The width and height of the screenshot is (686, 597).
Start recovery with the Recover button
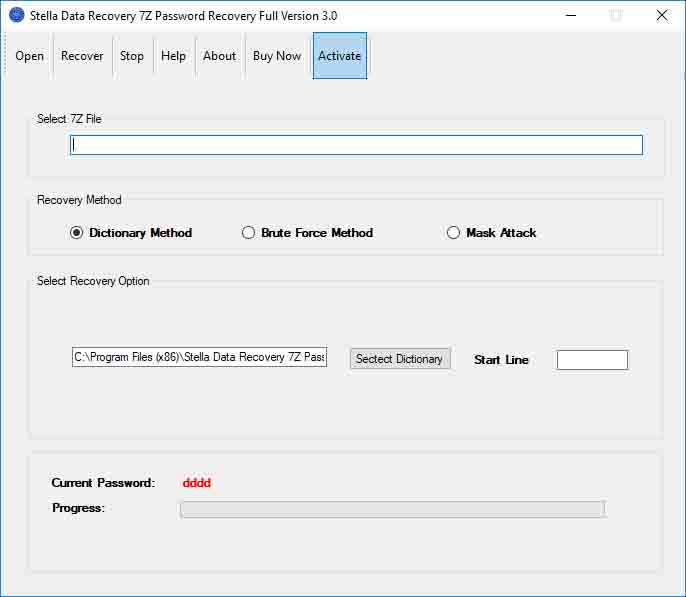tap(82, 56)
